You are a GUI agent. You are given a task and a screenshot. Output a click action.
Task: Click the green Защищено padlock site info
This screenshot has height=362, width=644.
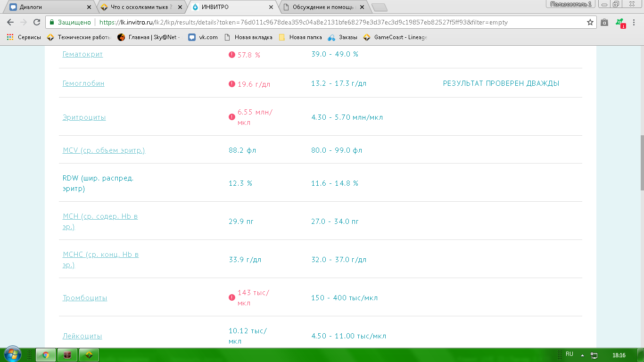coord(70,22)
